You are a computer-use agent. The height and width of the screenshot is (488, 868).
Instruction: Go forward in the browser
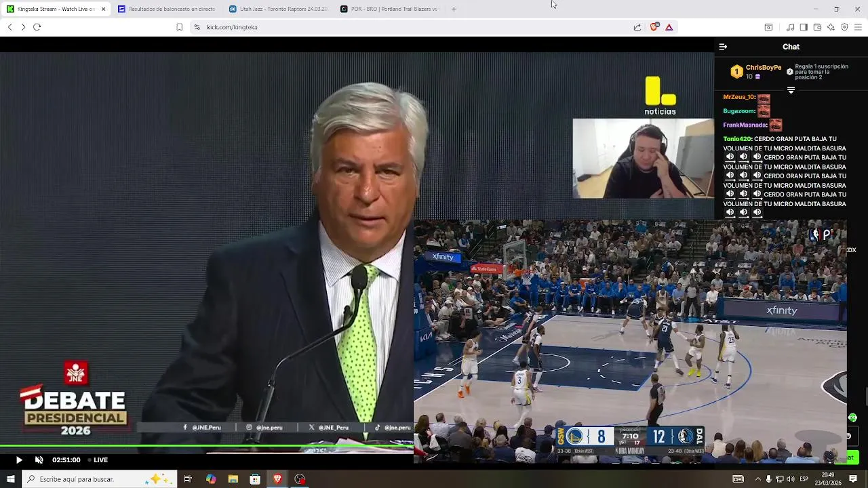23,27
